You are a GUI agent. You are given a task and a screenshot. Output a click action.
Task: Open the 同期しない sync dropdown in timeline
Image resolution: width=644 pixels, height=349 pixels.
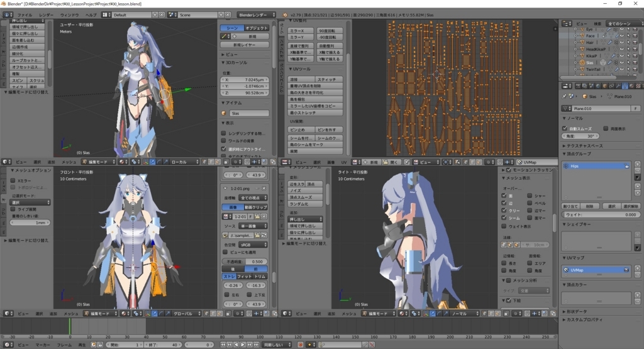click(x=277, y=345)
